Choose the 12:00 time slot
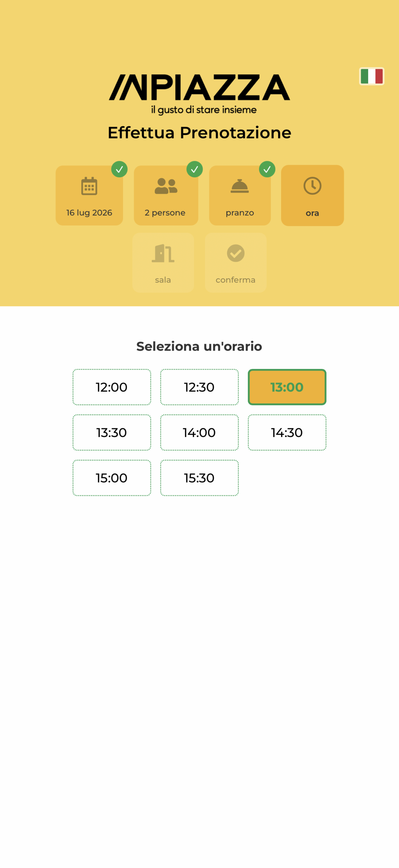The height and width of the screenshot is (868, 399). click(112, 387)
